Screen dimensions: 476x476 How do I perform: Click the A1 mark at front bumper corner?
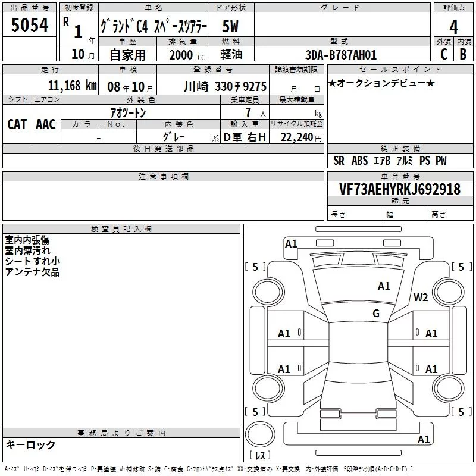click(291, 244)
